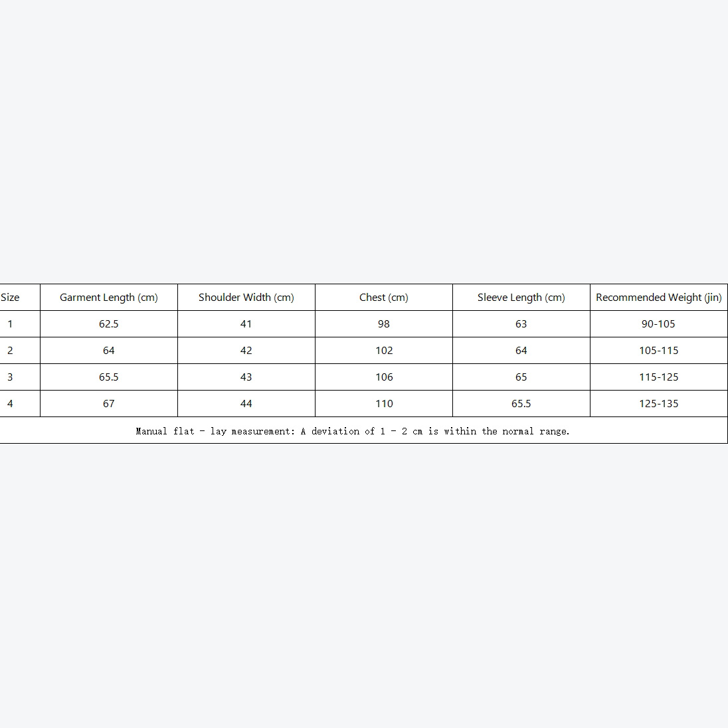Select the chest value 98
The image size is (728, 728).
[384, 324]
